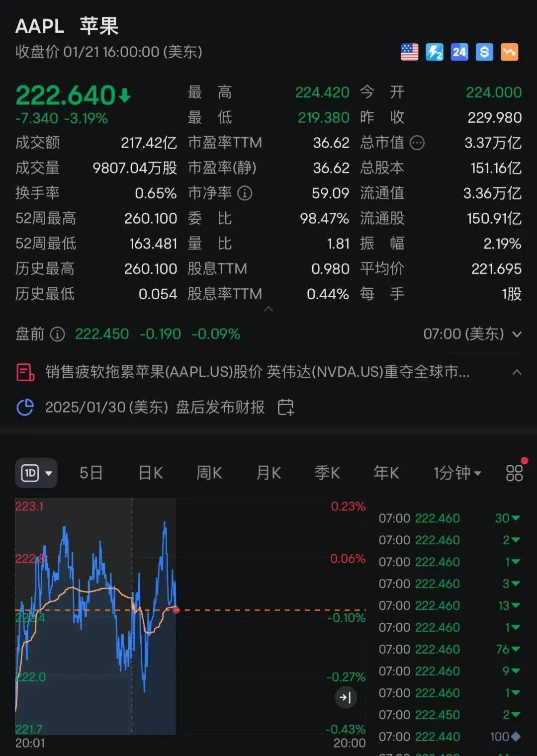This screenshot has height=756, width=537.
Task: Open the grid indicator menu on chart toolbar
Action: (515, 473)
